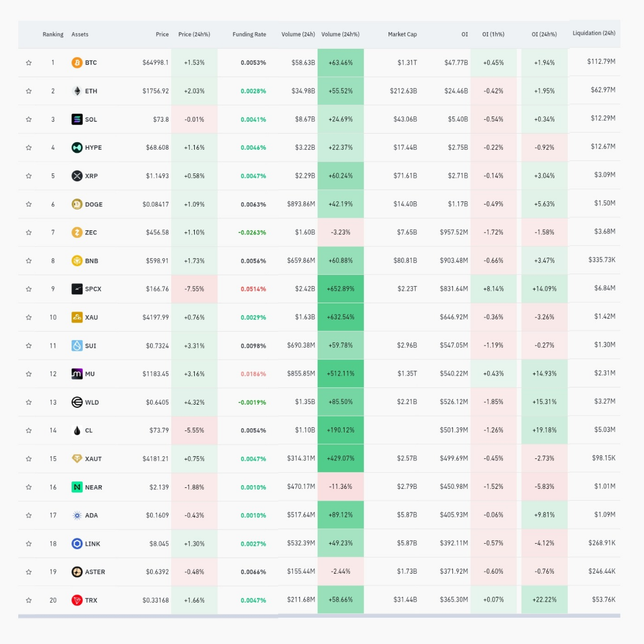Image resolution: width=644 pixels, height=644 pixels.
Task: Click the LINK coin icon
Action: pos(77,544)
